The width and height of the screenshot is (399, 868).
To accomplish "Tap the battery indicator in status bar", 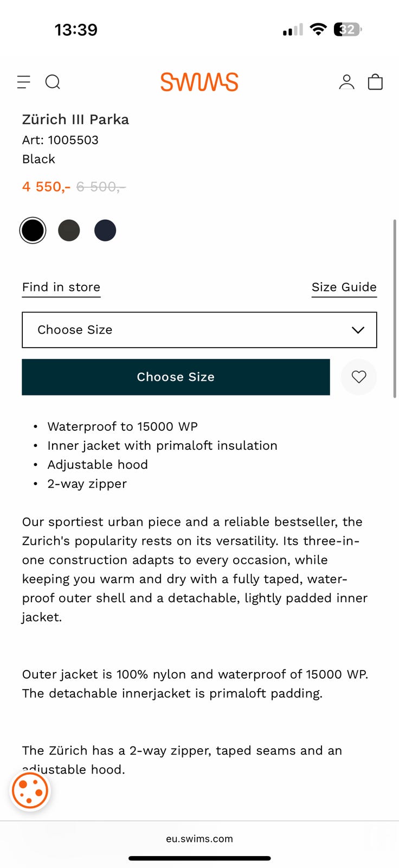I will [347, 29].
